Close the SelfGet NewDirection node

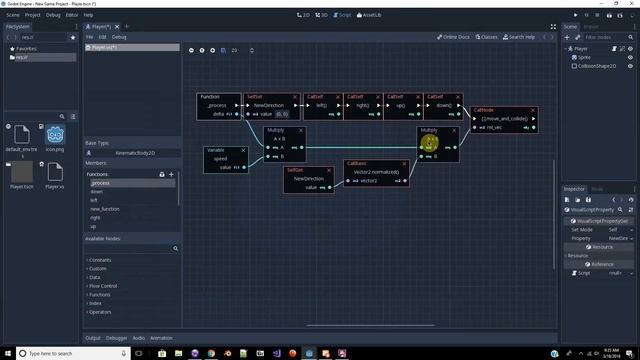coord(329,170)
